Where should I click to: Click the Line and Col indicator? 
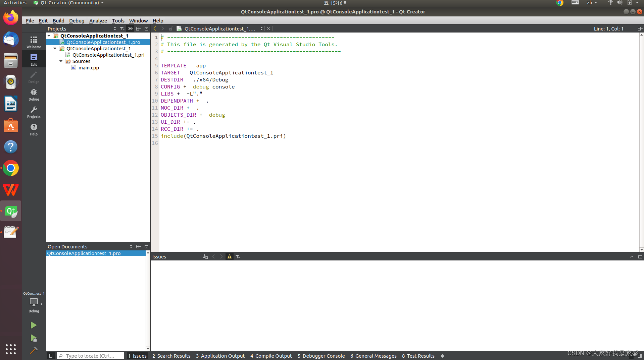(x=608, y=29)
